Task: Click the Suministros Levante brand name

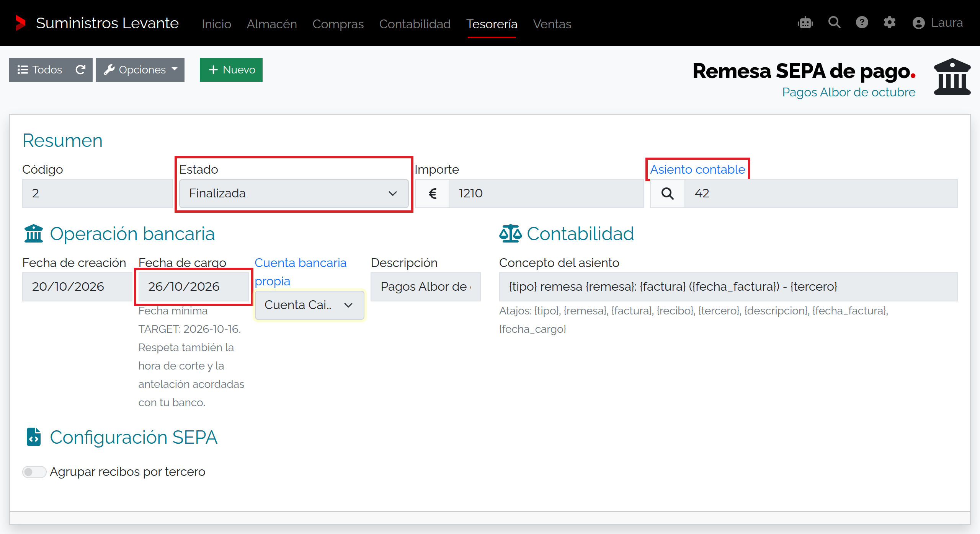Action: pos(107,23)
